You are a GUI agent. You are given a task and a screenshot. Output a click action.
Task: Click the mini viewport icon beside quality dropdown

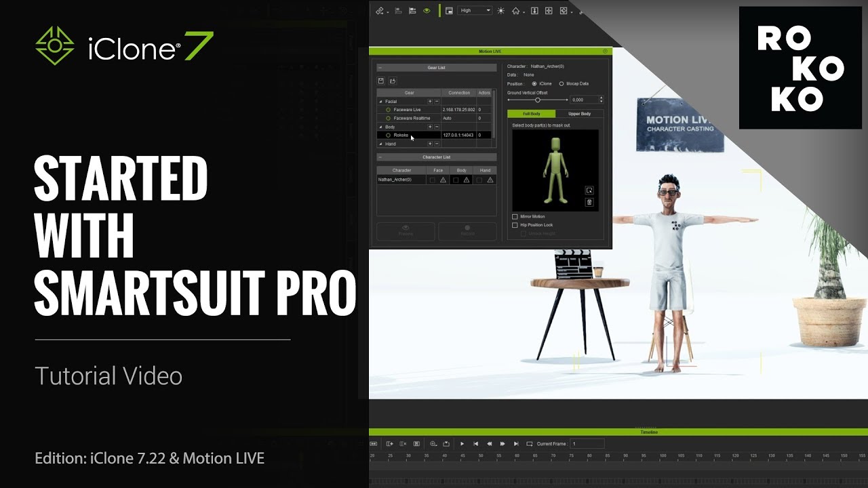coord(449,11)
